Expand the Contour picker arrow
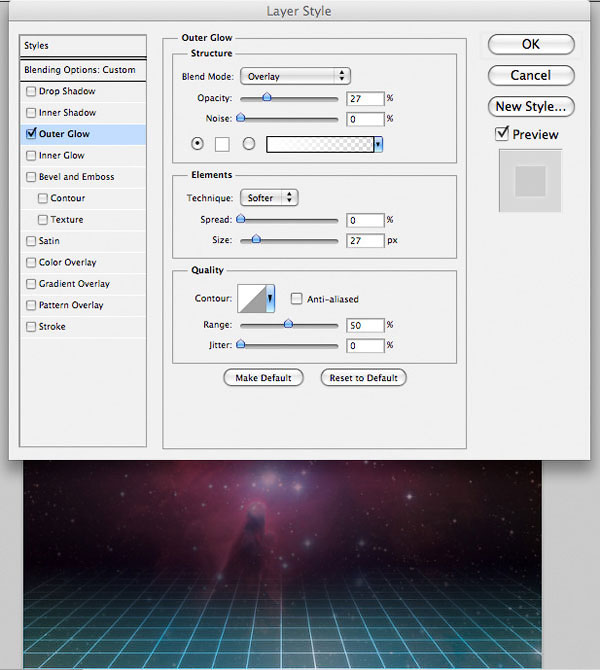 pyautogui.click(x=270, y=298)
